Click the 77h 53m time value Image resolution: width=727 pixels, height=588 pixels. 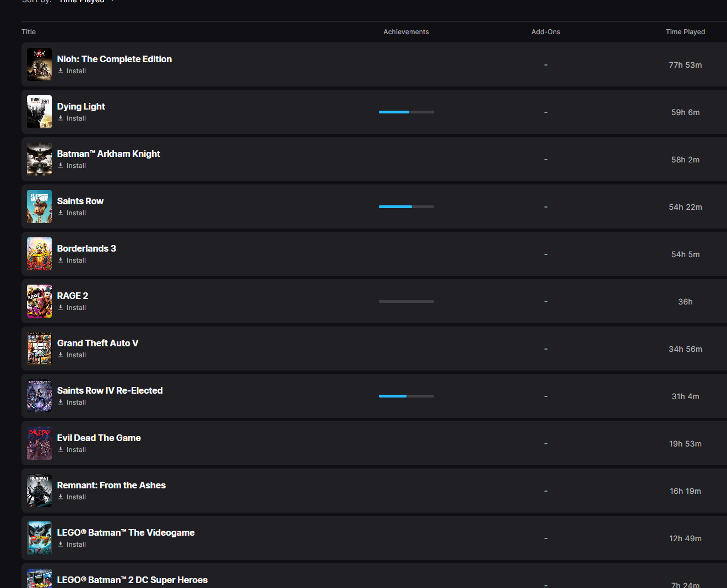[x=686, y=65]
